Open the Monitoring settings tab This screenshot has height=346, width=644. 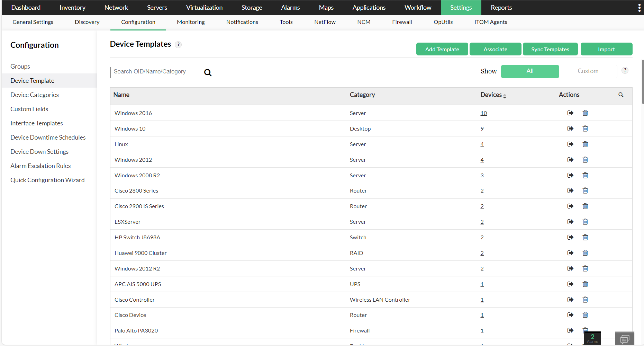pos(191,22)
